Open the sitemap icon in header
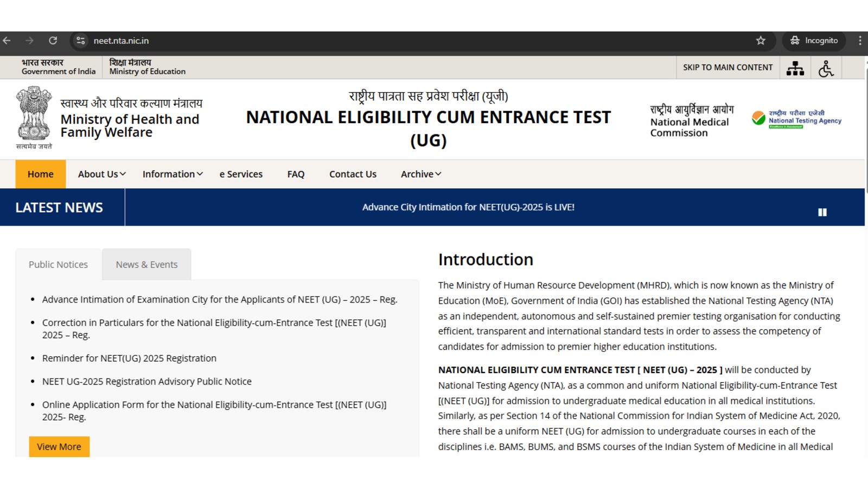868x488 pixels. [795, 68]
